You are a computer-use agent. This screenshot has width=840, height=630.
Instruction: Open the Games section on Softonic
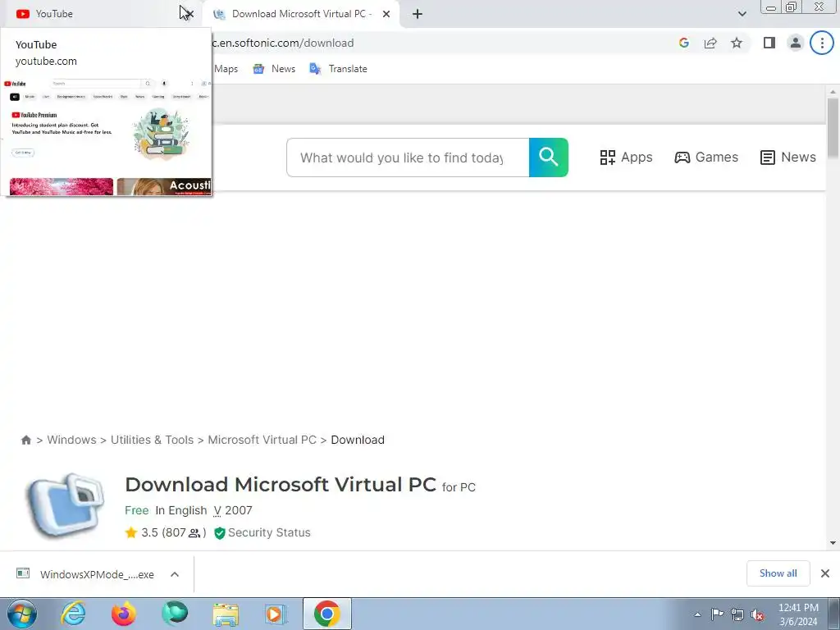706,157
